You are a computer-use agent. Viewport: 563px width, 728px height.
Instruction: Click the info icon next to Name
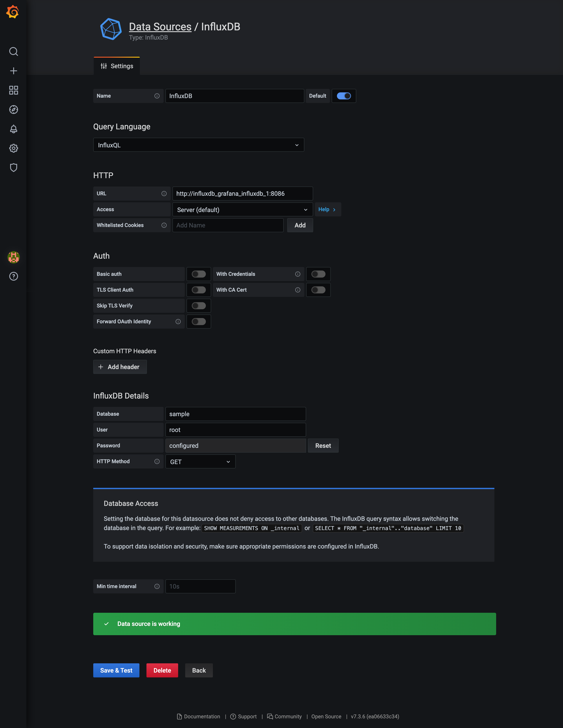157,96
